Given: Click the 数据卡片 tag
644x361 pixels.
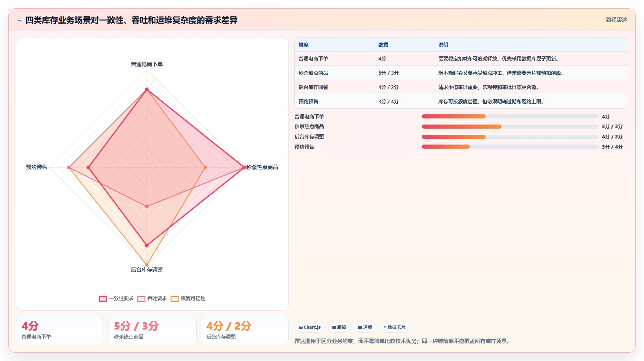Looking at the screenshot, I should coord(394,327).
